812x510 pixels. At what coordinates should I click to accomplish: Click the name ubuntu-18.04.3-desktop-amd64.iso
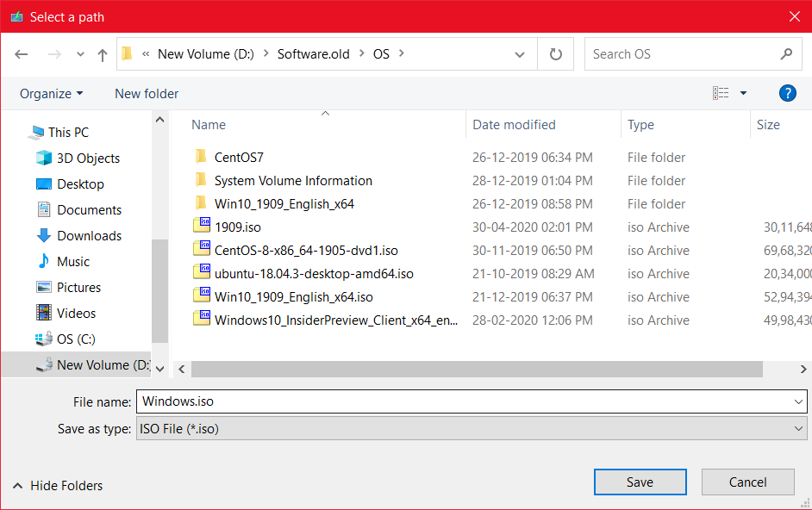pos(314,274)
